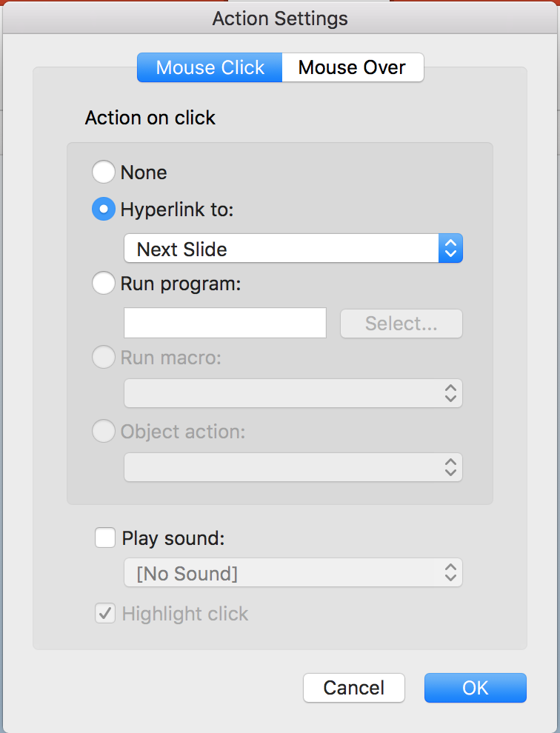Screen dimensions: 560x733
Task: Click Cancel to dismiss Action Settings
Action: point(353,688)
